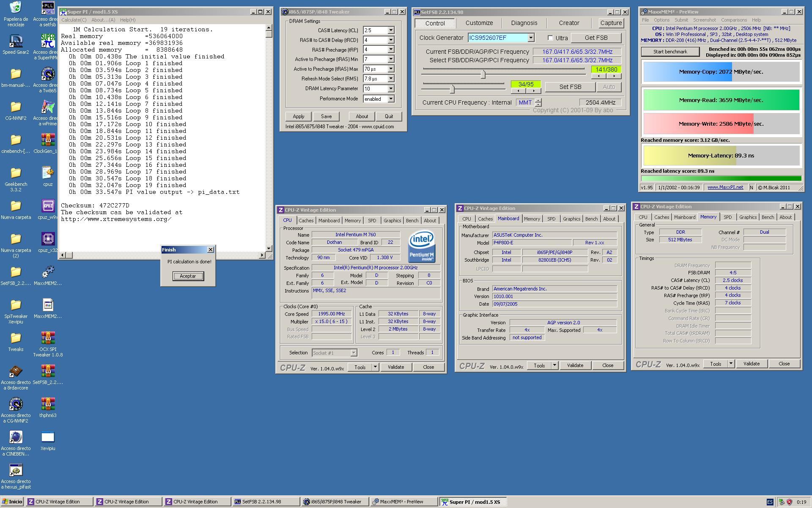
Task: Open the cpuz desktop shortcut
Action: tap(48, 173)
